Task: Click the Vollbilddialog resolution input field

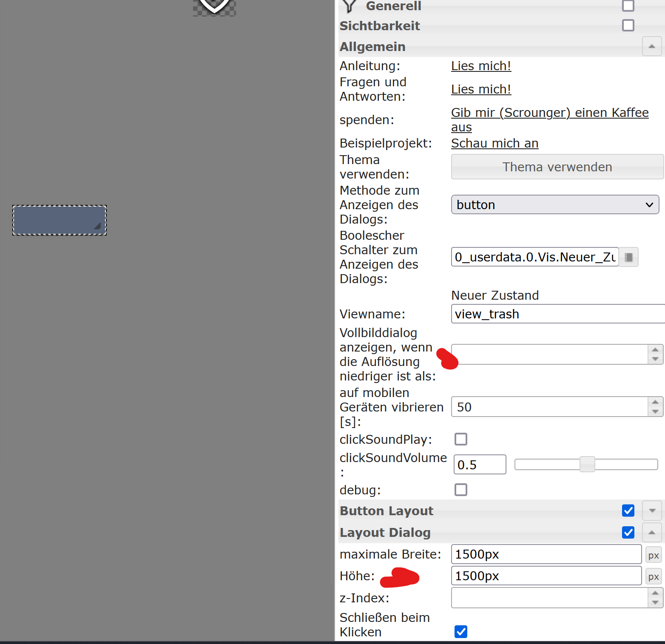Action: pos(549,355)
